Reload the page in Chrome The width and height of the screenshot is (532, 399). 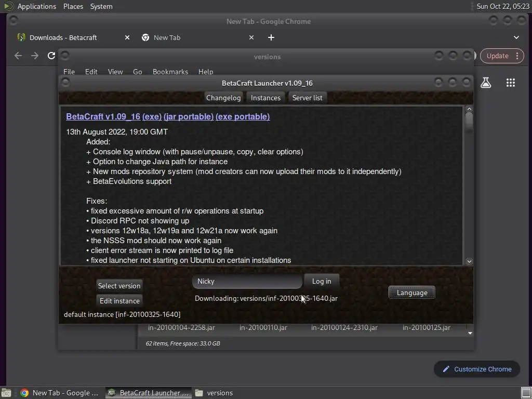51,56
